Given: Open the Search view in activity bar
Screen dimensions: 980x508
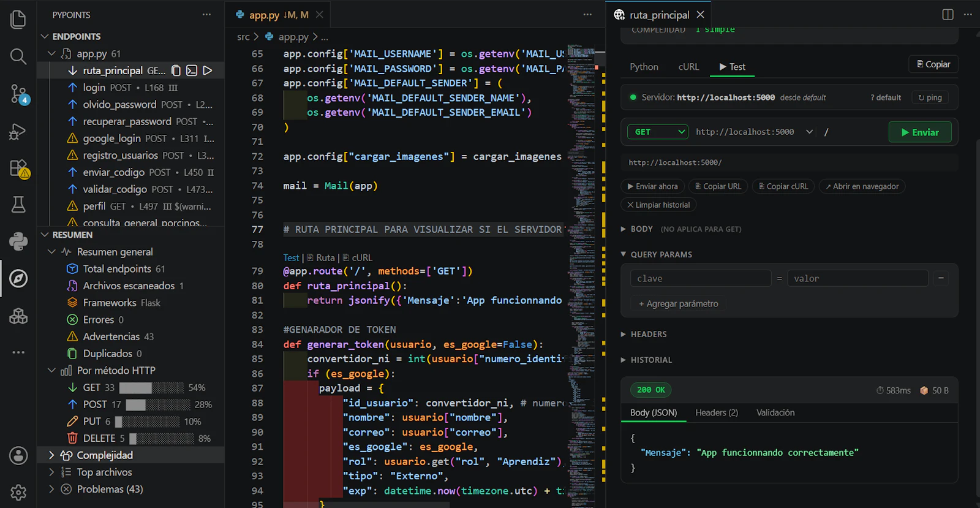Looking at the screenshot, I should (x=18, y=56).
